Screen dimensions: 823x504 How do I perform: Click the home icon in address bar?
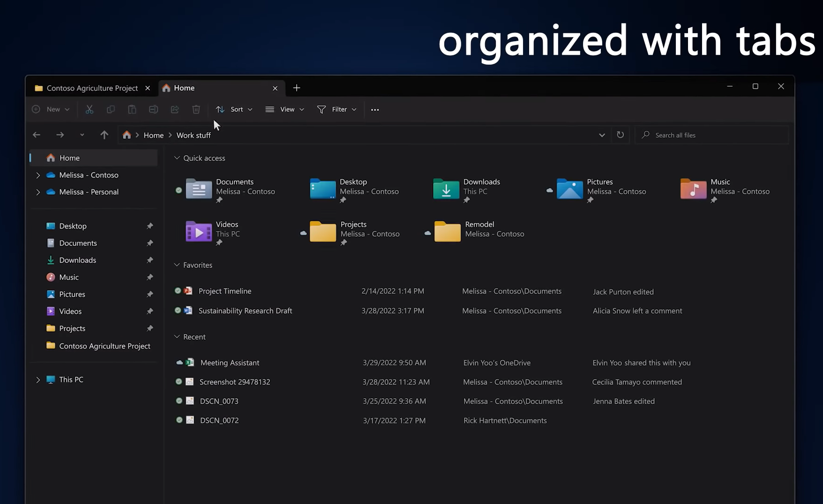pyautogui.click(x=127, y=135)
